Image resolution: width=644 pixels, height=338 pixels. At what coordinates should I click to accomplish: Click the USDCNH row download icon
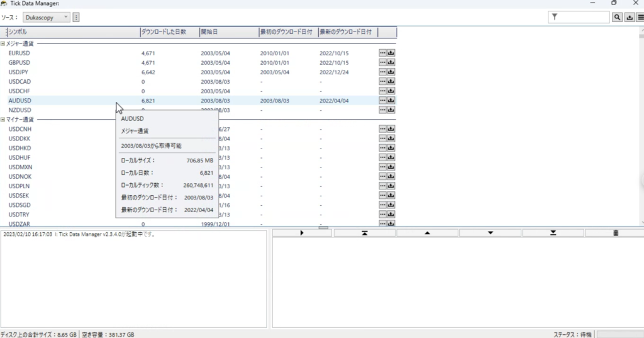(391, 129)
